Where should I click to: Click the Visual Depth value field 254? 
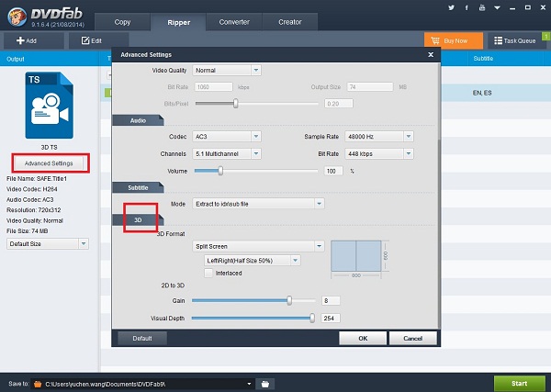click(x=331, y=319)
